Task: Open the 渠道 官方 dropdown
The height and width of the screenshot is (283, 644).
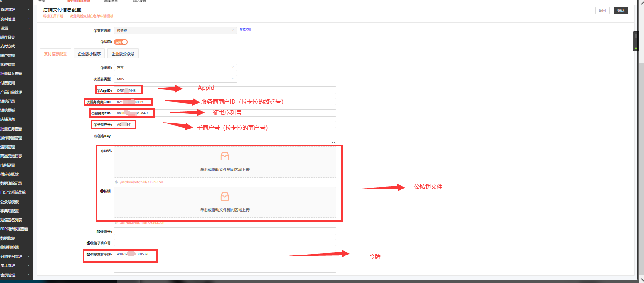Action: pos(176,68)
